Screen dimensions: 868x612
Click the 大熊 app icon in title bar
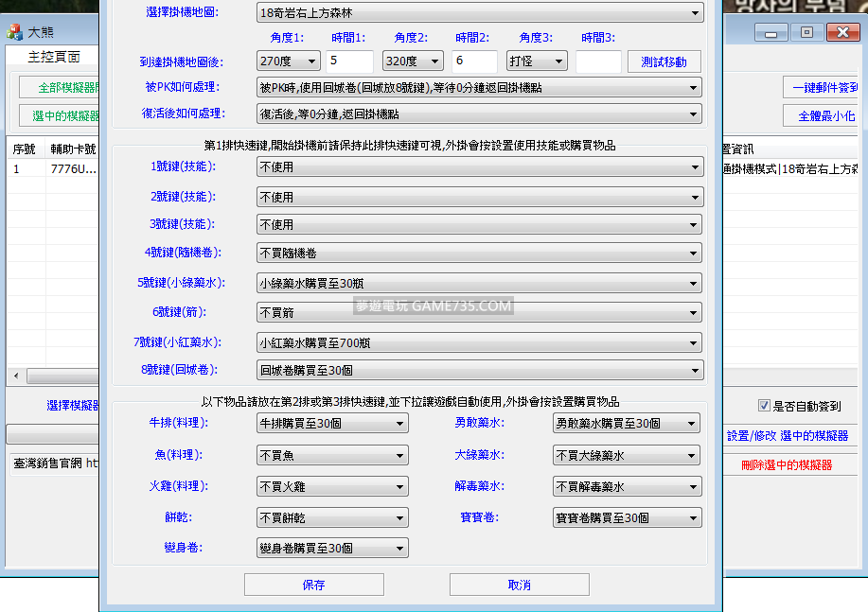tap(15, 31)
